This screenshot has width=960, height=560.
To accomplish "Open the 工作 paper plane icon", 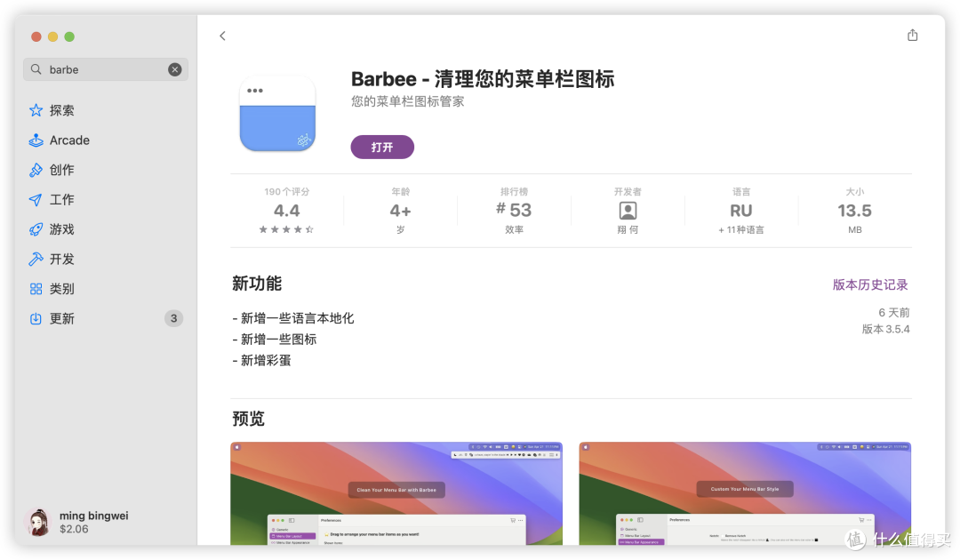I will [36, 199].
